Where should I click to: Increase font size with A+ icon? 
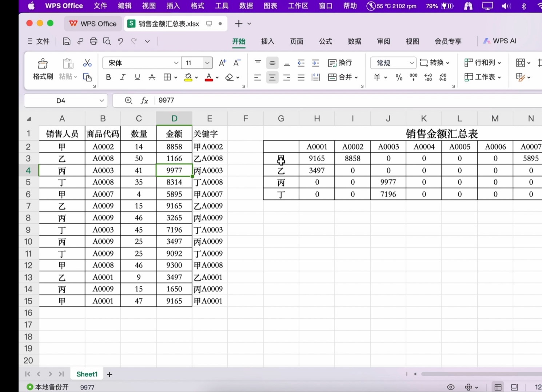pos(223,63)
